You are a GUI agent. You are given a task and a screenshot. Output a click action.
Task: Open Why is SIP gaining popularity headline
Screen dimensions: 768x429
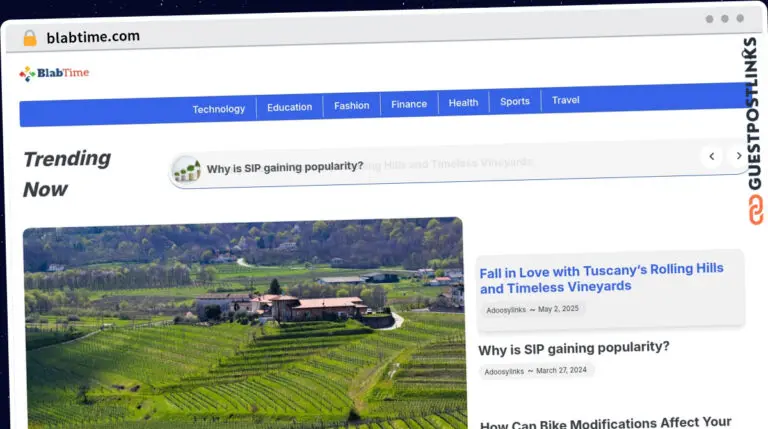tap(574, 349)
